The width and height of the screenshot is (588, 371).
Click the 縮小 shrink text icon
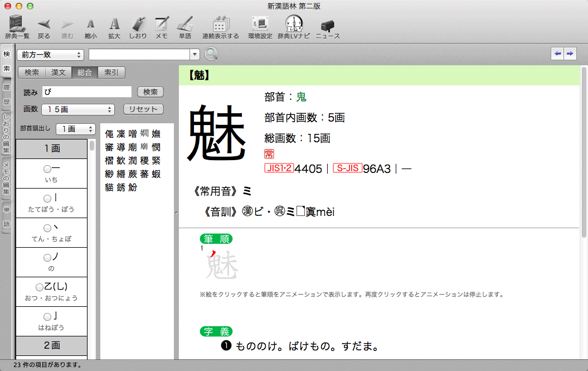(x=91, y=24)
